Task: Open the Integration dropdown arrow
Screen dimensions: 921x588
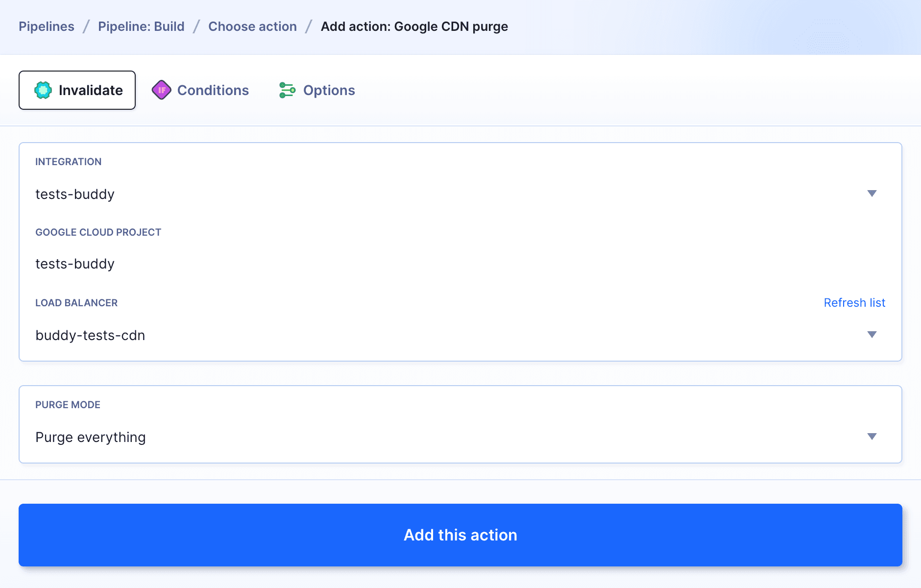Action: [873, 194]
